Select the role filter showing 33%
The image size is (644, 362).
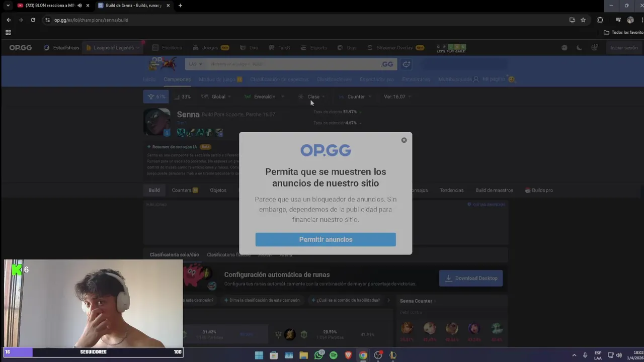(182, 97)
